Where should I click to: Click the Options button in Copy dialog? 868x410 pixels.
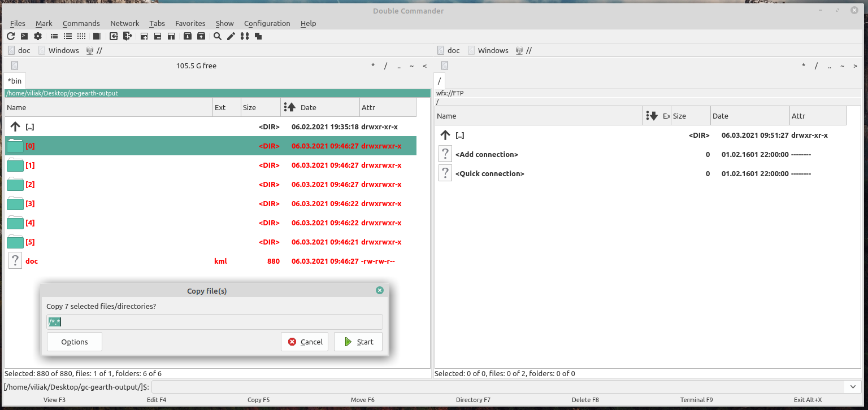pos(75,342)
